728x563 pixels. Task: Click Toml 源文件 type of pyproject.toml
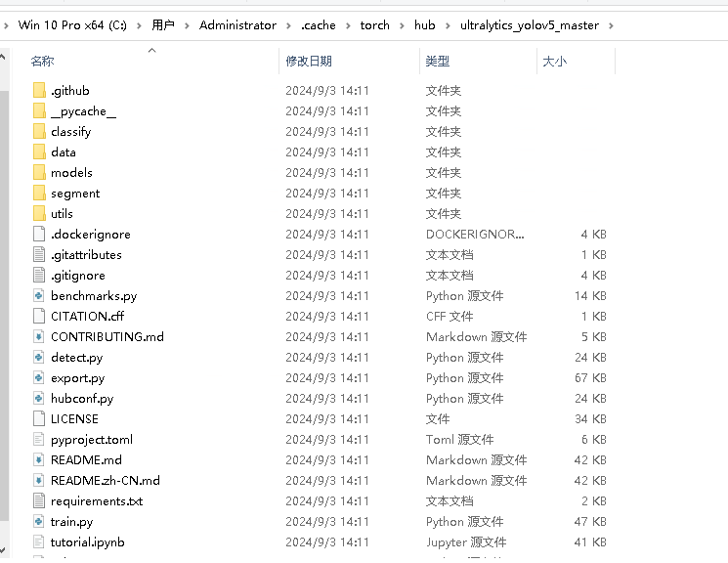click(459, 440)
